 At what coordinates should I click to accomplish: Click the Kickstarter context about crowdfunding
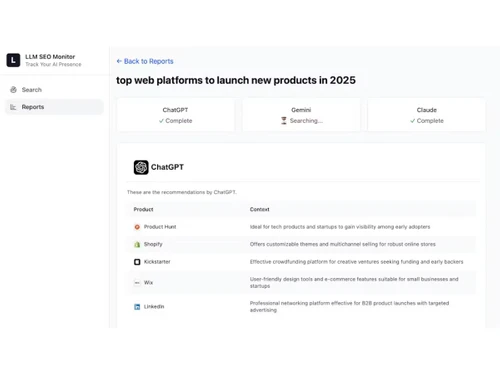coord(357,262)
